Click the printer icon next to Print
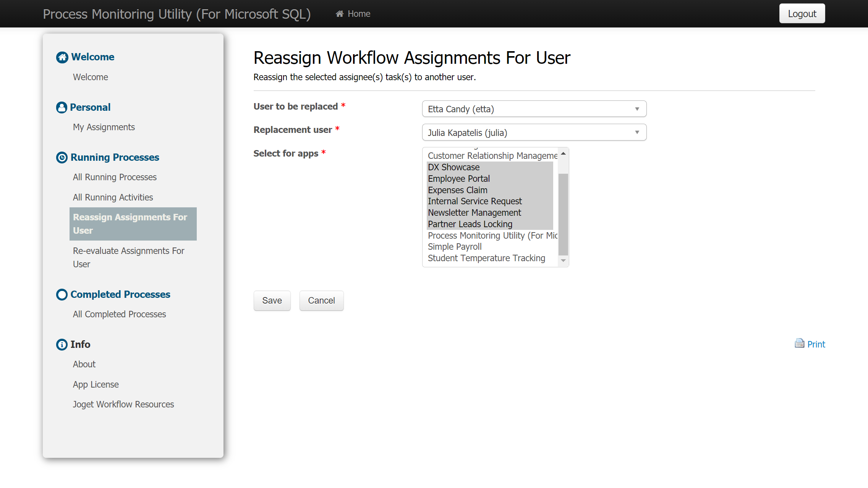868x488 pixels. [x=799, y=343]
